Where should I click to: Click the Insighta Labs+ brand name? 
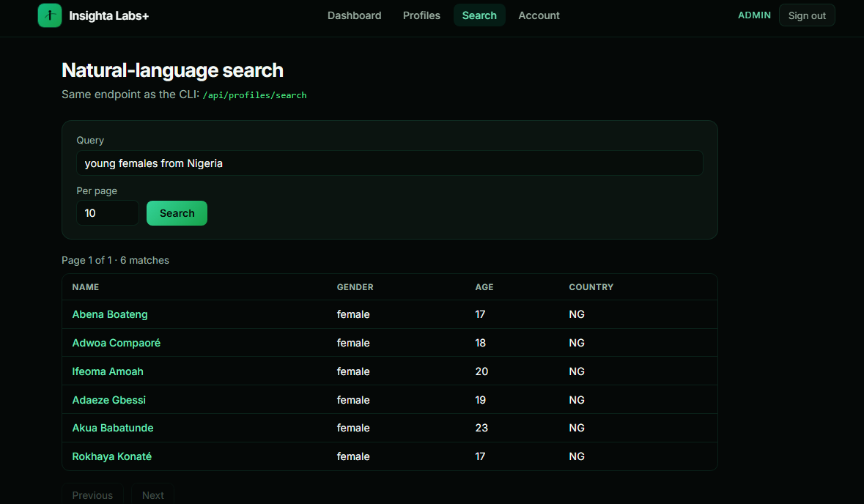(109, 16)
